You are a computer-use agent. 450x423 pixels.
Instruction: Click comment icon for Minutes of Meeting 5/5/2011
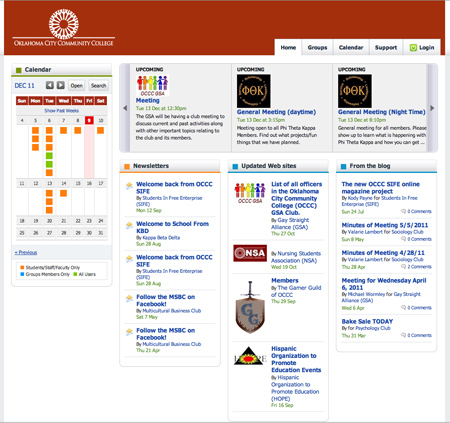pyautogui.click(x=403, y=239)
